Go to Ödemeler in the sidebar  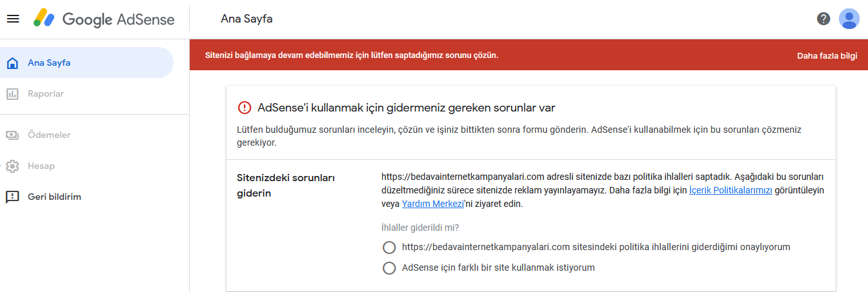tap(49, 135)
